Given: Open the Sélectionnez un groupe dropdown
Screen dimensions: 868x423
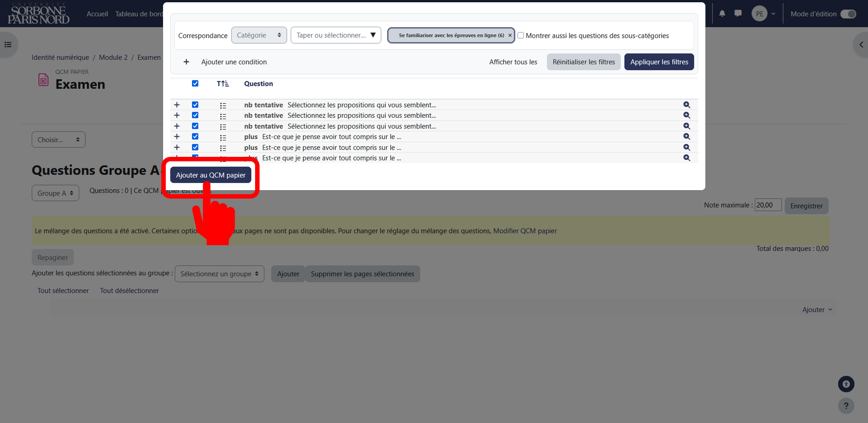Looking at the screenshot, I should point(220,274).
